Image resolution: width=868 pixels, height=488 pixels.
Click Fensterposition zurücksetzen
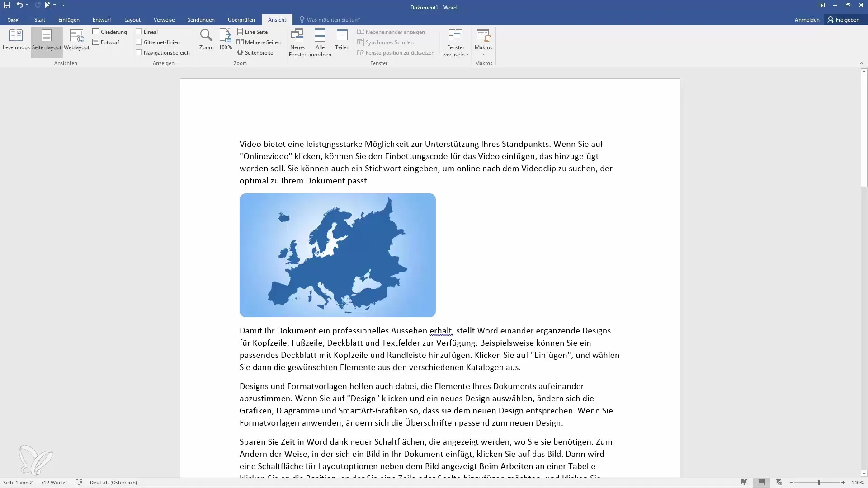396,52
